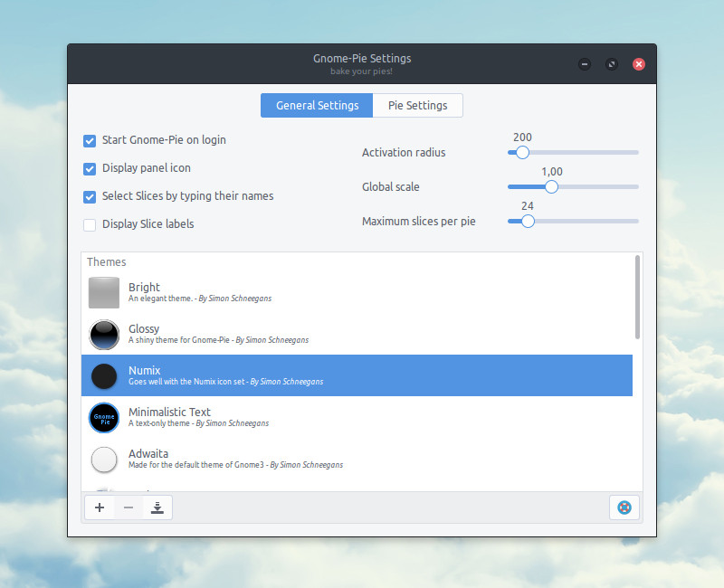This screenshot has width=724, height=588.
Task: Close the Gnome-Pie Settings window
Action: pos(639,64)
